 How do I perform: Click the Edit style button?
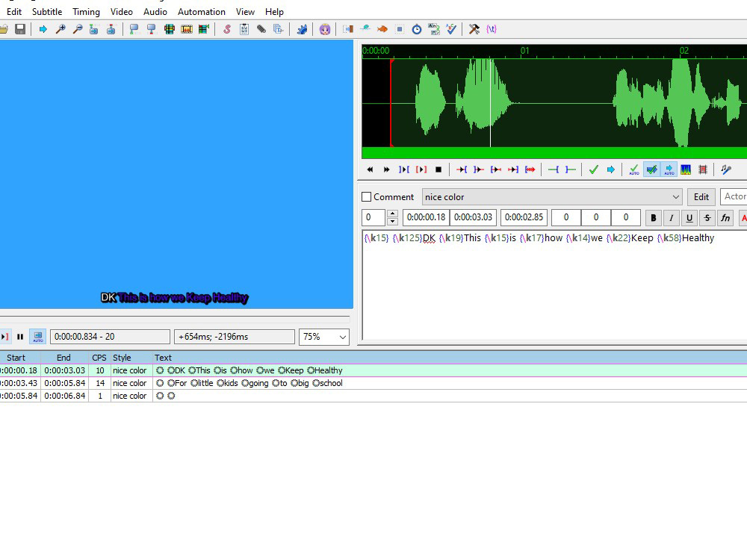tap(701, 196)
